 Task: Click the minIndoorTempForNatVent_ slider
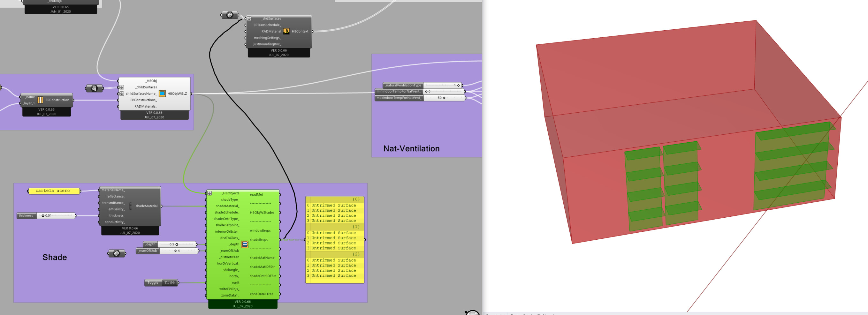click(x=420, y=91)
